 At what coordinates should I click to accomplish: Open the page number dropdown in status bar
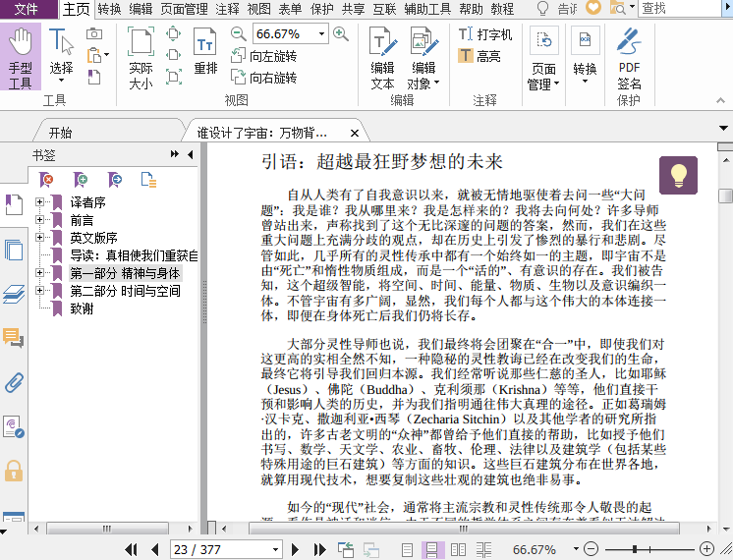coord(275,550)
